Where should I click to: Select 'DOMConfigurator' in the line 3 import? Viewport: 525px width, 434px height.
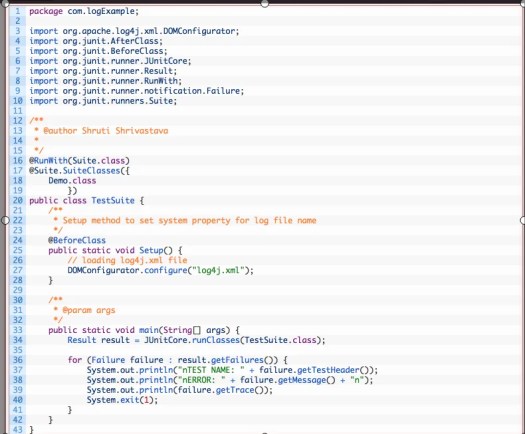(x=200, y=31)
